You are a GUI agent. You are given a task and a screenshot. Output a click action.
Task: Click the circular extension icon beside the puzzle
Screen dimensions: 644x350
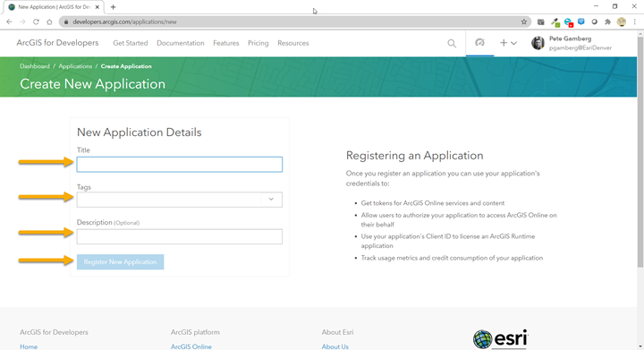coord(594,21)
